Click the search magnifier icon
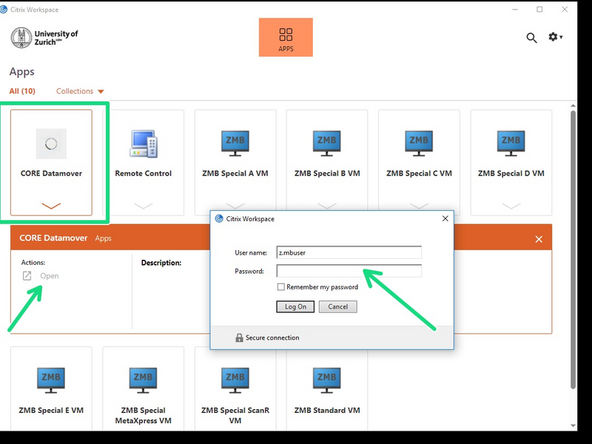This screenshot has width=592, height=444. pos(532,37)
